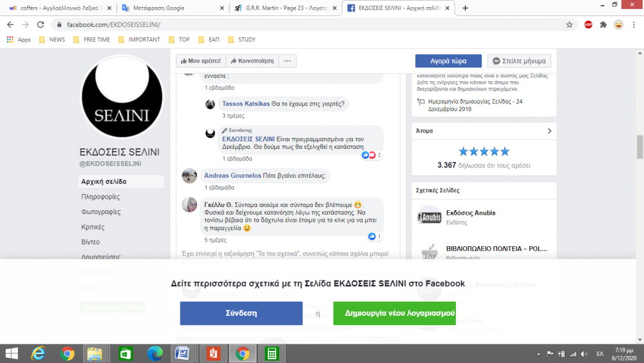Open the Apps shortcut in bookmarks bar
The height and width of the screenshot is (363, 644).
(19, 39)
